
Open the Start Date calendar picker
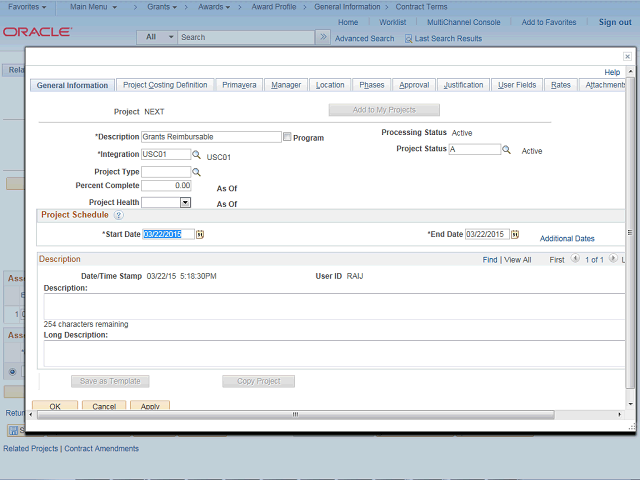click(200, 234)
